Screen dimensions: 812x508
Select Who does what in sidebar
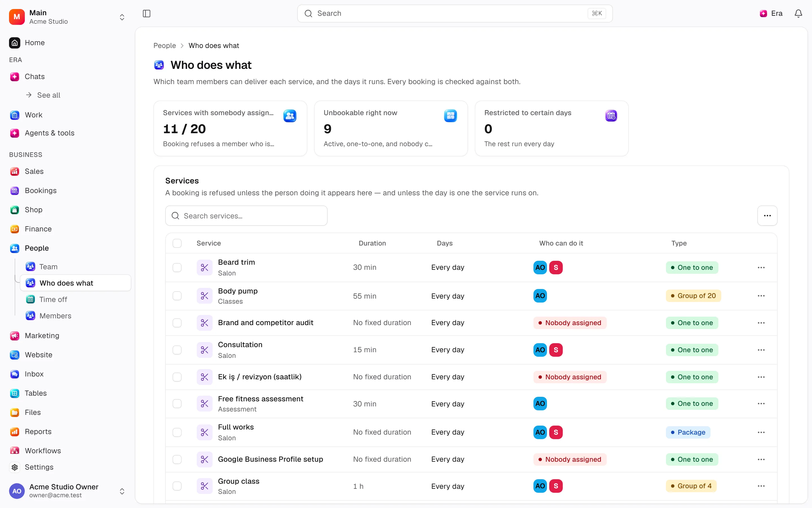[x=76, y=283]
